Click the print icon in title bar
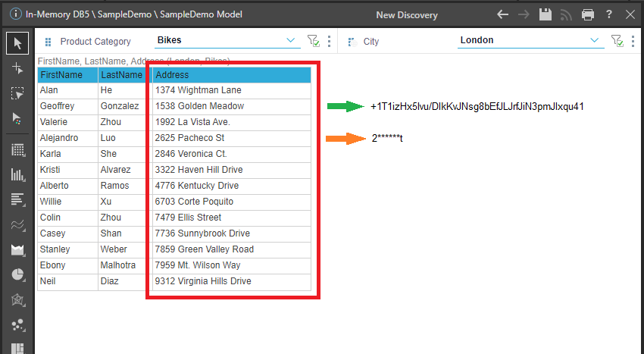The height and width of the screenshot is (354, 644). [x=587, y=14]
